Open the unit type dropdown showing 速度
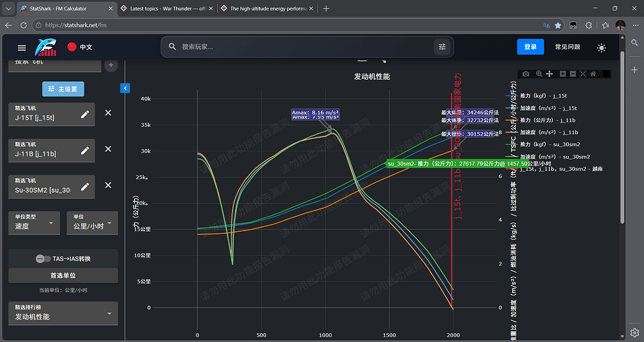Screen dimensions: 644x342 34,223
